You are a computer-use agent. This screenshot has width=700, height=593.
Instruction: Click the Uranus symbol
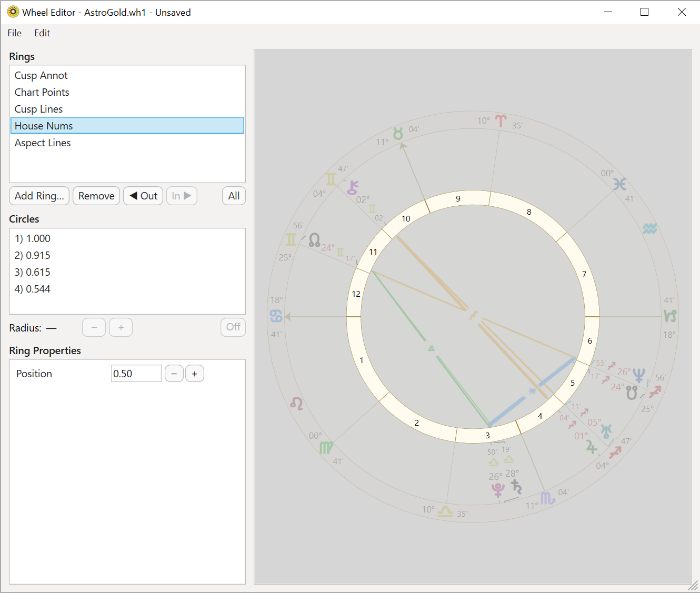pos(606,431)
